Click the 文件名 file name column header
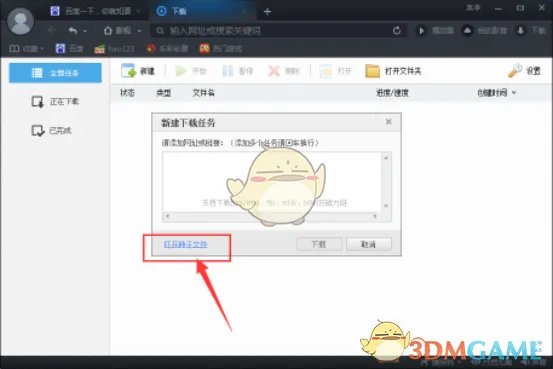This screenshot has width=553, height=369. click(203, 93)
